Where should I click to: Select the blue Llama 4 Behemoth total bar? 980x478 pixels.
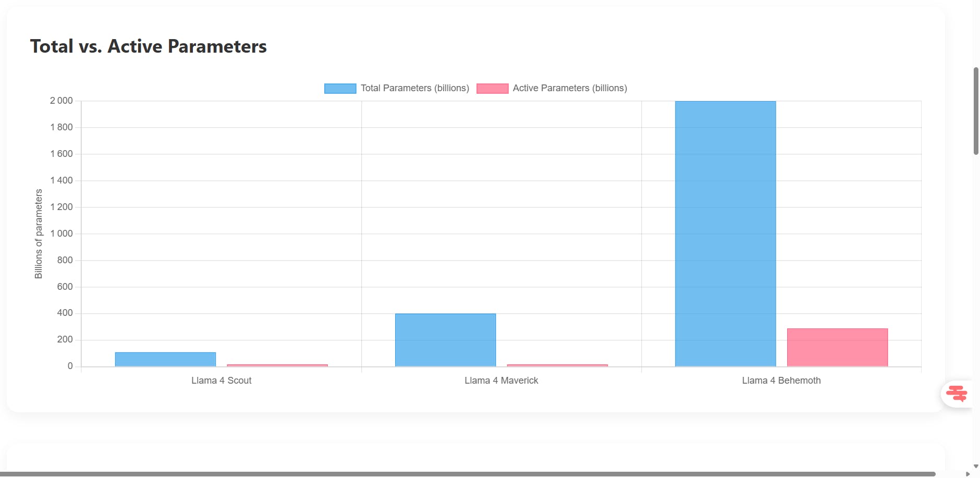point(725,234)
